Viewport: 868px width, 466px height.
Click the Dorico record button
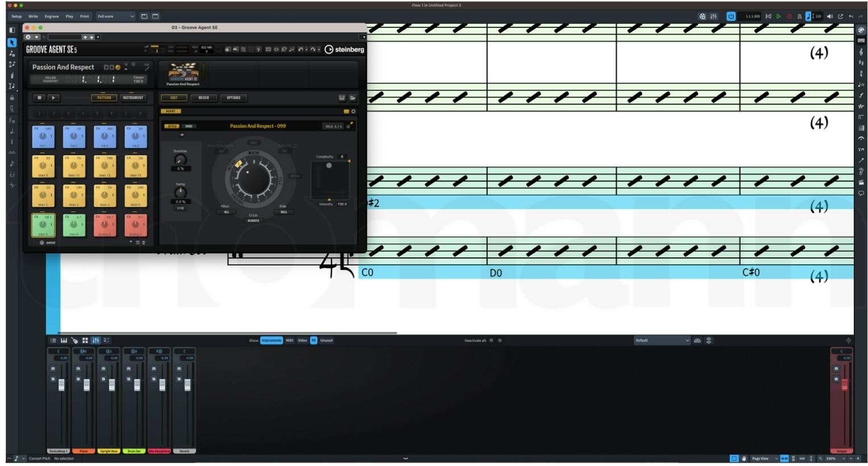pyautogui.click(x=789, y=16)
